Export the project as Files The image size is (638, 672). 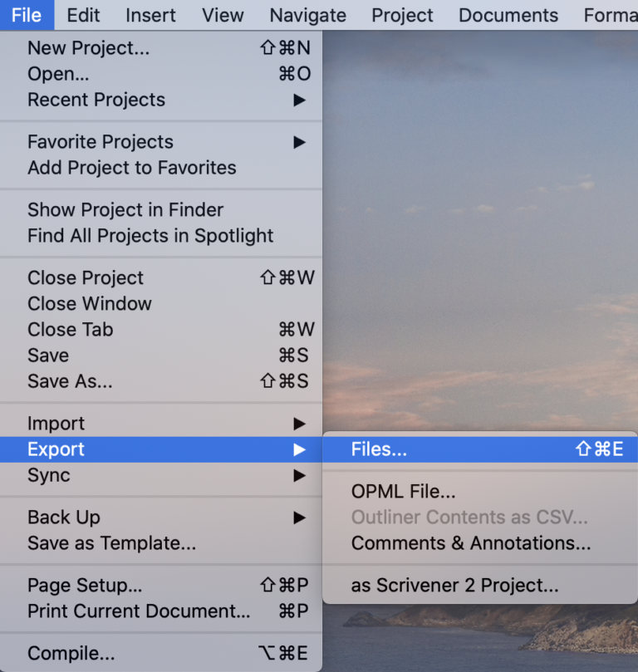379,449
